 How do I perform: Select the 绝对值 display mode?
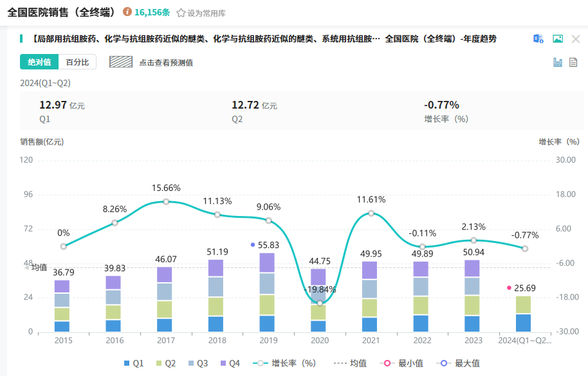[39, 62]
